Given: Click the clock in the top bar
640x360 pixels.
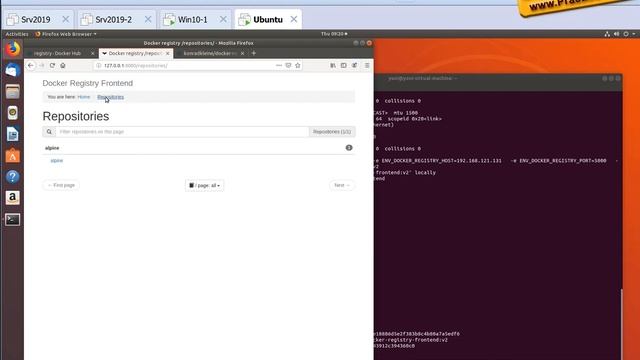Looking at the screenshot, I should (333, 34).
